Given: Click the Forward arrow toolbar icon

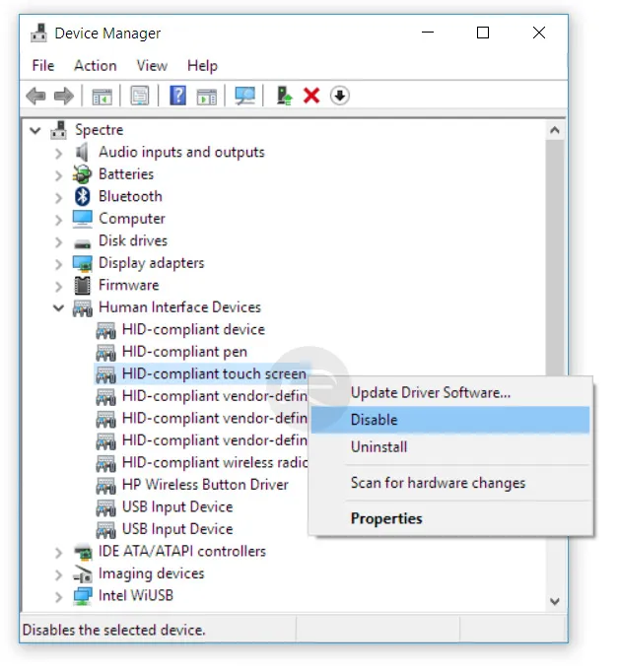Looking at the screenshot, I should pyautogui.click(x=64, y=96).
